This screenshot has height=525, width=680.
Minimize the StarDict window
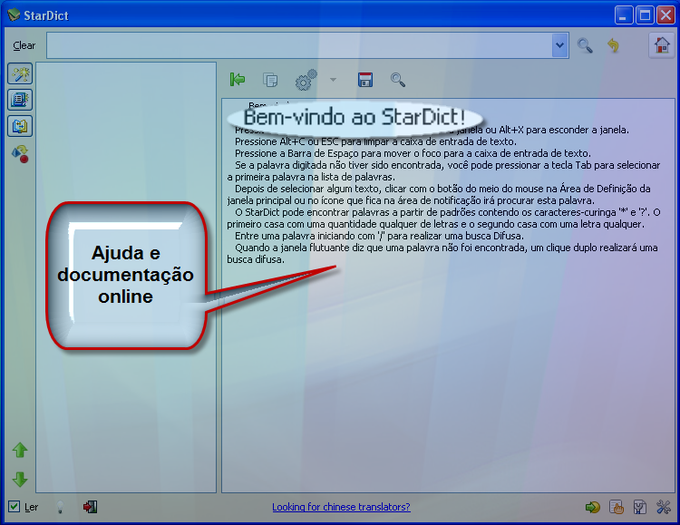623,16
